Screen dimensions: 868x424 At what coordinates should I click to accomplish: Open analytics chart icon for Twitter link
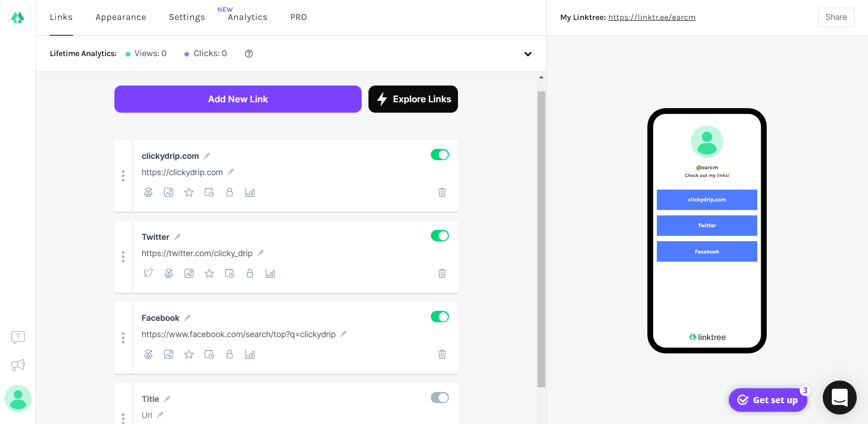click(270, 273)
